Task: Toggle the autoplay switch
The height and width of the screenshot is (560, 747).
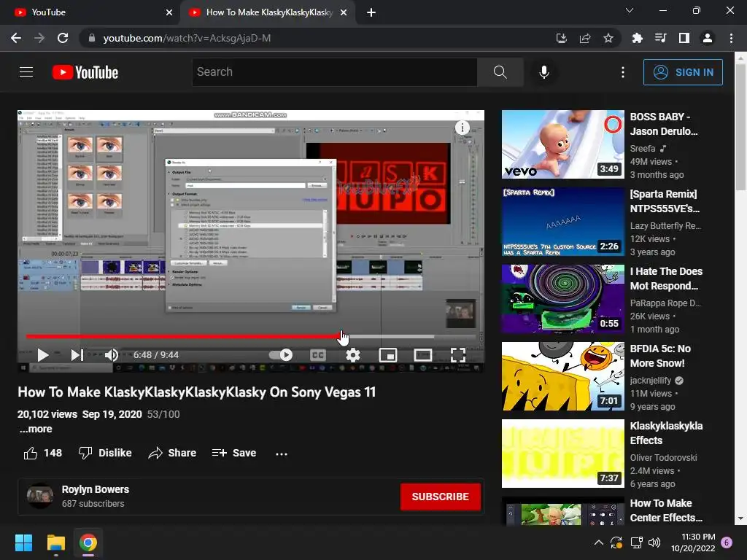Action: pos(281,355)
